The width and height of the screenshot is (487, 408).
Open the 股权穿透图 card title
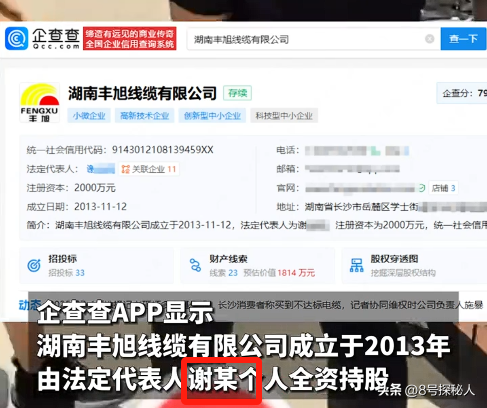(x=394, y=259)
